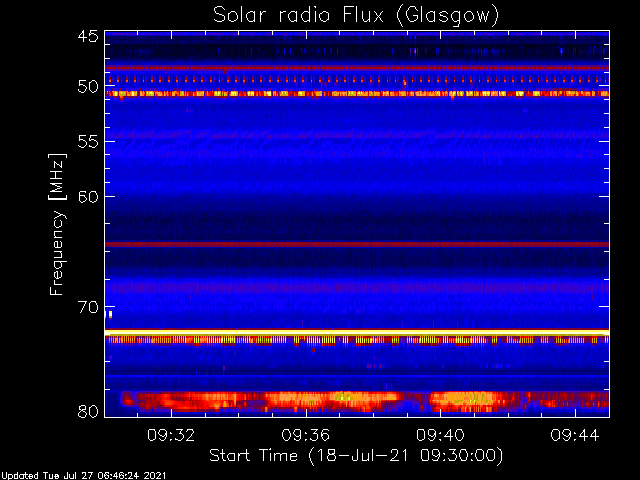Click the plot title 'Solar radio Flux (Glasgow)'
Image resolution: width=640 pixels, height=480 pixels.
356,16
